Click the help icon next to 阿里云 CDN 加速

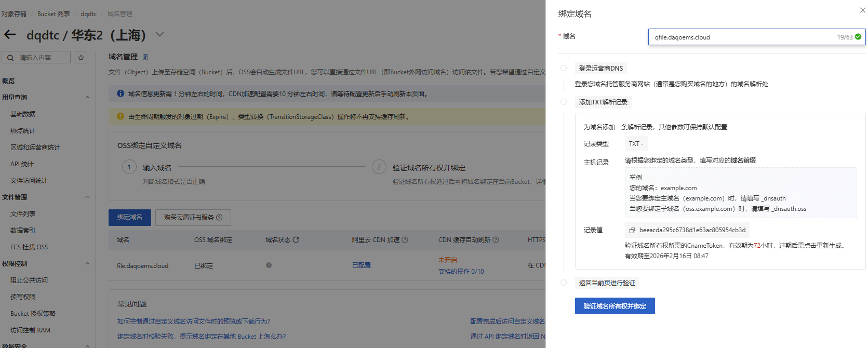[x=405, y=240]
